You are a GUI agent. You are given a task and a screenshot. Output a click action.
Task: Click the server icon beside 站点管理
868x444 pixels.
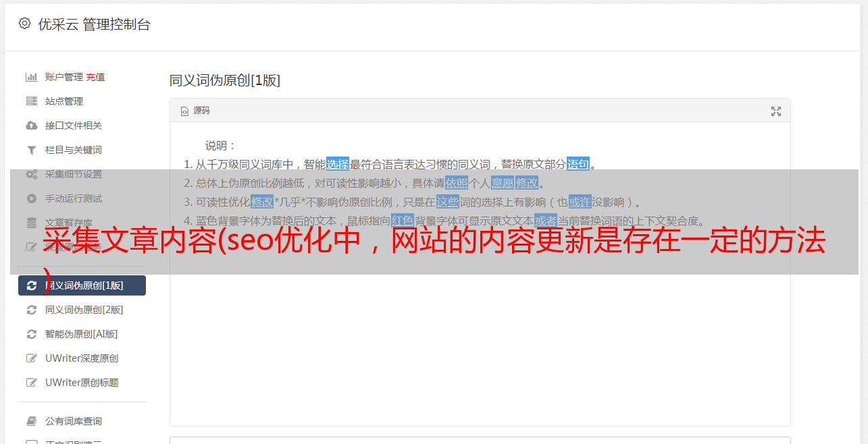coord(31,101)
